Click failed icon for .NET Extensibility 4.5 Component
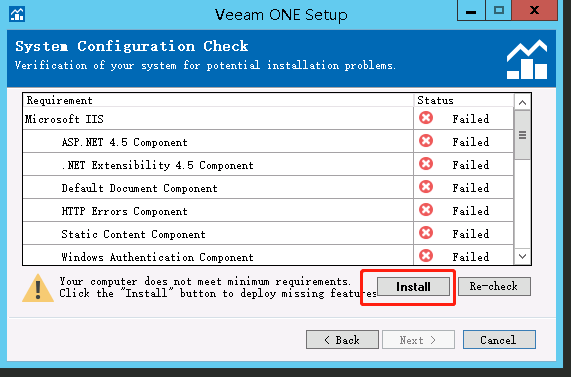 click(x=426, y=164)
